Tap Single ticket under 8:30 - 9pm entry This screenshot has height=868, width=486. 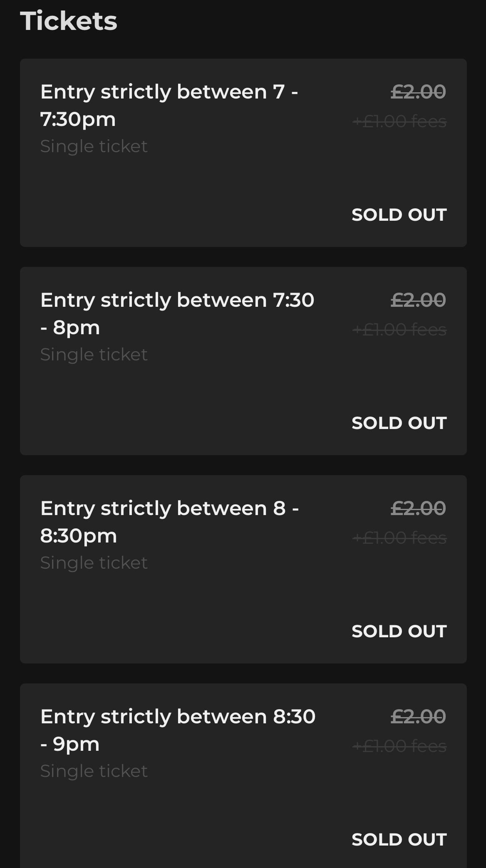(94, 771)
